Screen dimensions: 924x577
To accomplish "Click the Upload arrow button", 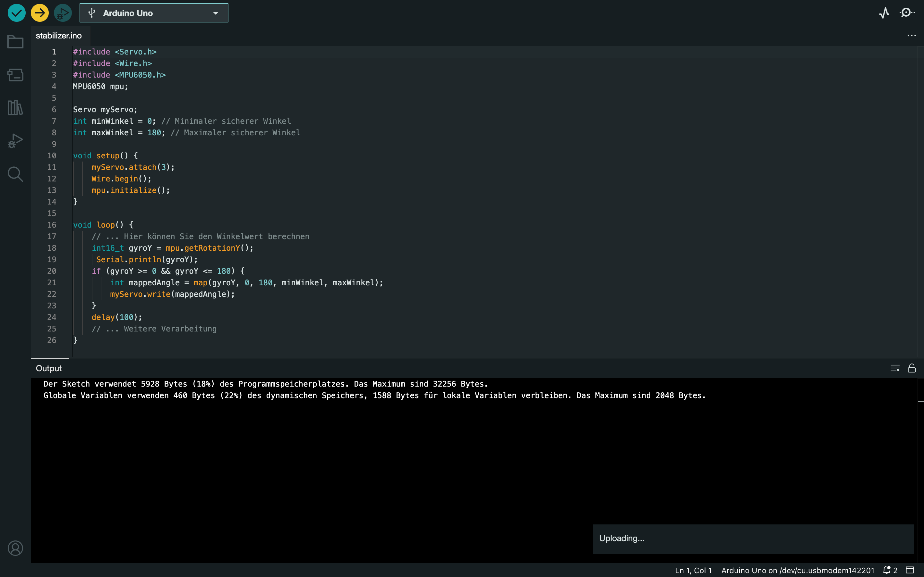I will coord(40,13).
